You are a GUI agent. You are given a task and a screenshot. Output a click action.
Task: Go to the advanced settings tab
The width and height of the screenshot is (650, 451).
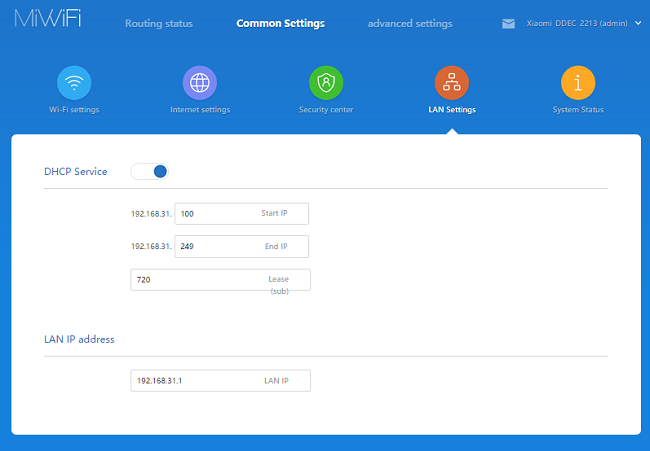410,23
